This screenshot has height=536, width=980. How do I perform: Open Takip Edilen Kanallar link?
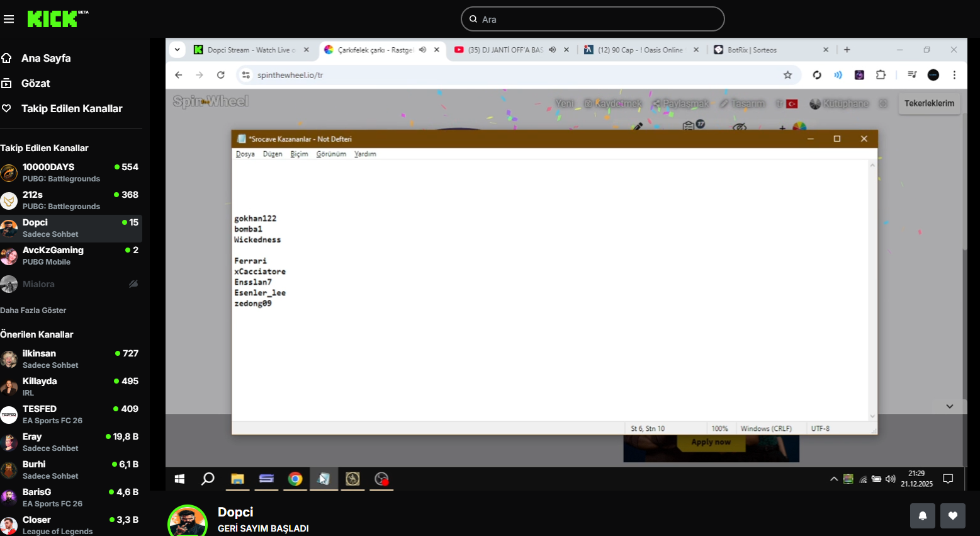pyautogui.click(x=71, y=108)
